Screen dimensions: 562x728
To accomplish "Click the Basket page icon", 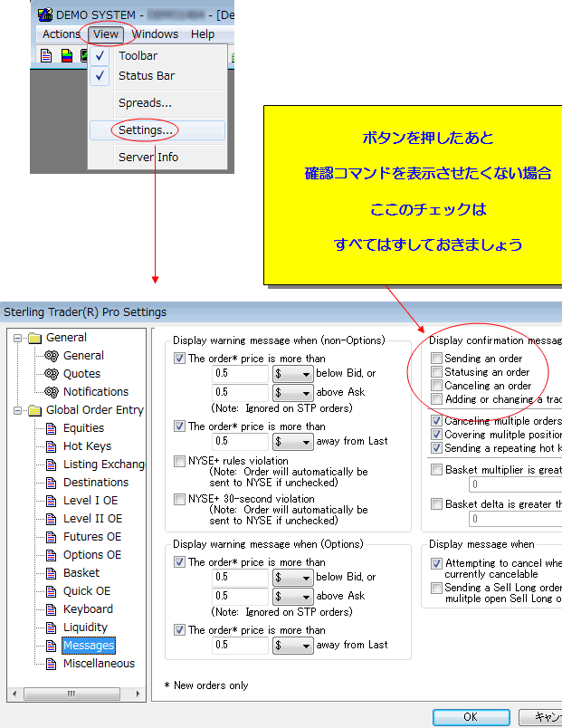I will coord(52,573).
